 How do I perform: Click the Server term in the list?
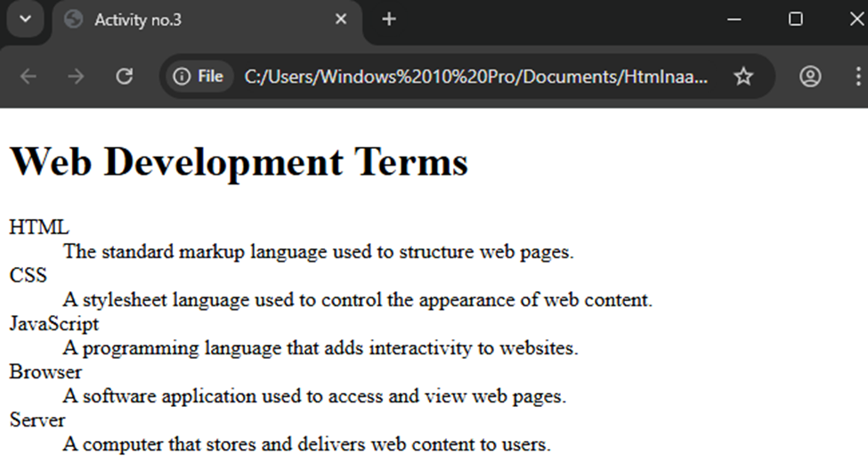tap(37, 419)
